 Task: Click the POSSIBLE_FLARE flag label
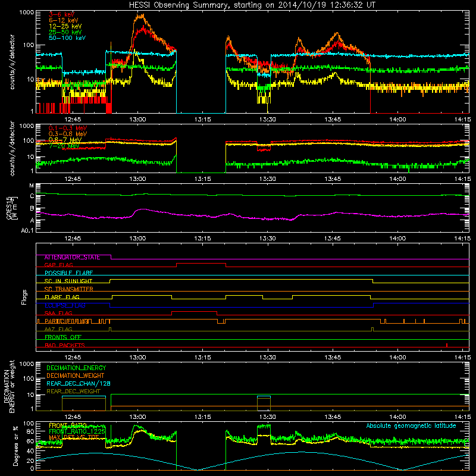pos(68,273)
